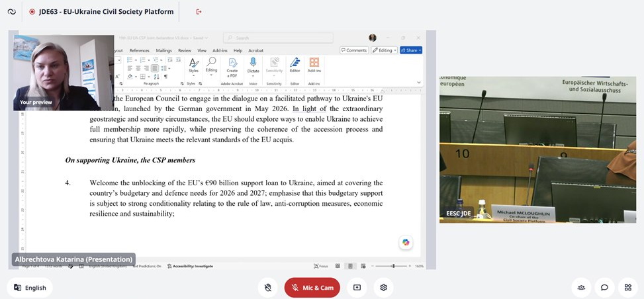Screen dimensions: 644x299
Task: Open the Review tab
Action: click(185, 50)
